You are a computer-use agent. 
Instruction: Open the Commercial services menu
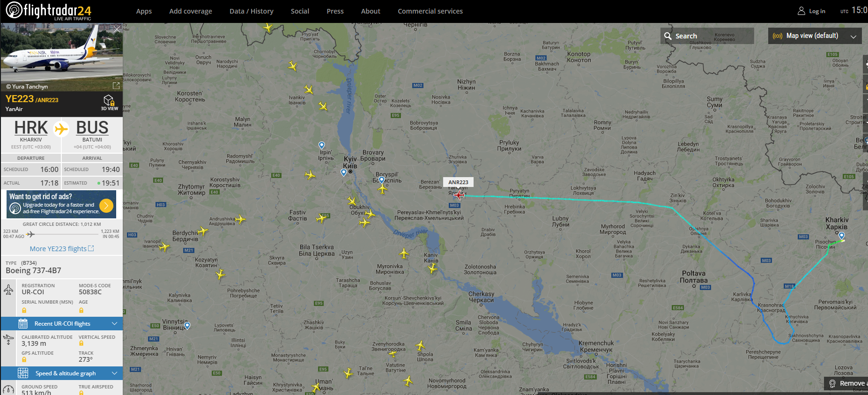[x=430, y=11]
